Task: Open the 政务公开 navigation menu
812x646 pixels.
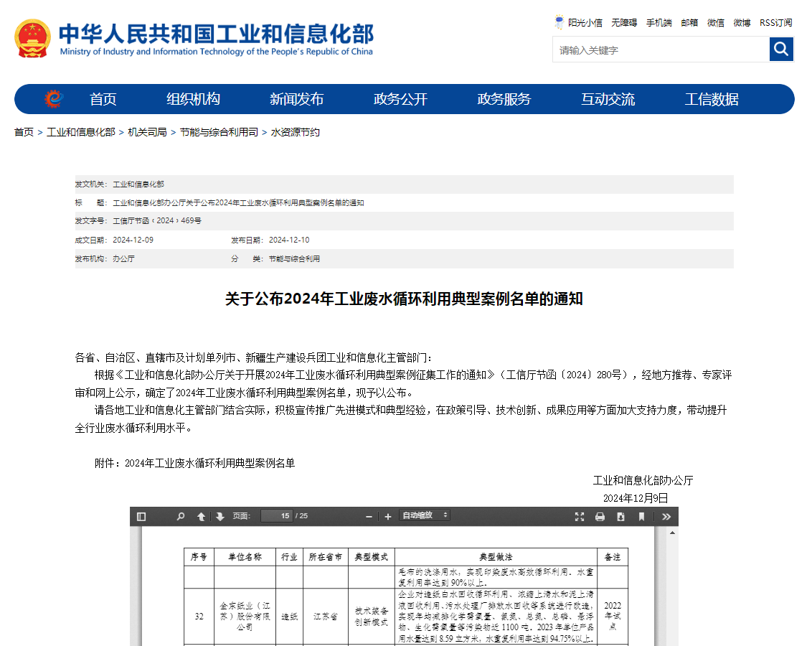Action: click(400, 99)
